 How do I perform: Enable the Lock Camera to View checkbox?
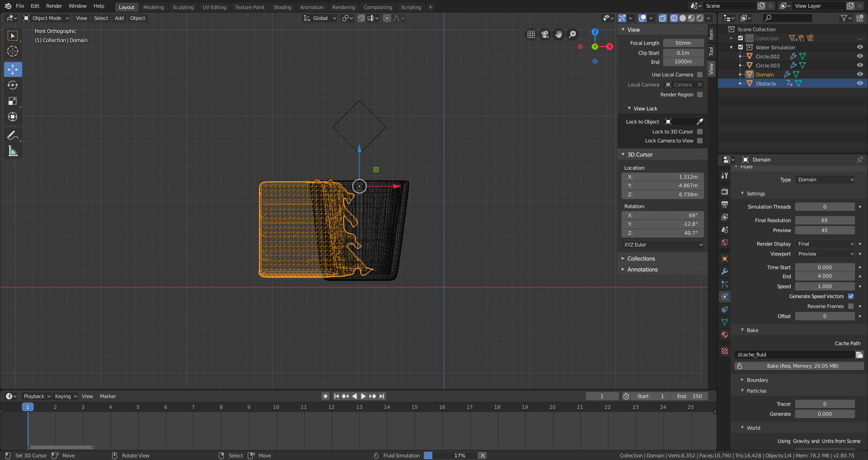[x=699, y=141]
